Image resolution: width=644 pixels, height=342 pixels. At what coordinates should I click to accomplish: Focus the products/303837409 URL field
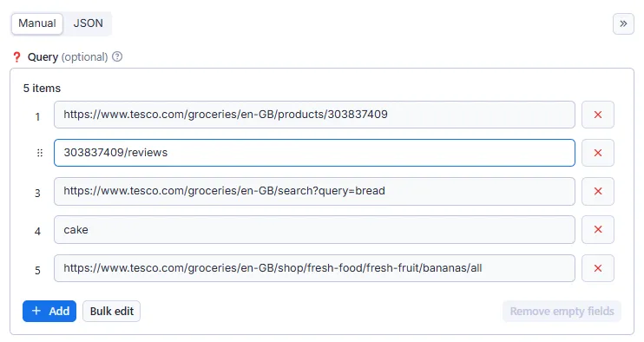point(314,115)
